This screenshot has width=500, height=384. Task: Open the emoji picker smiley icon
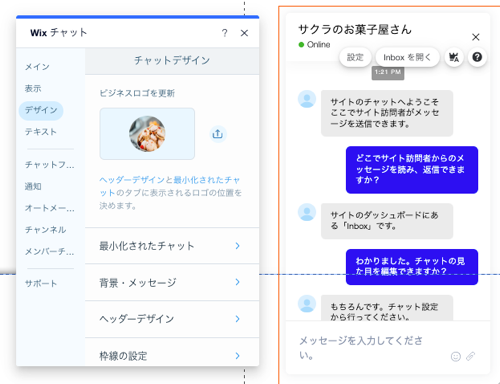coord(456,356)
